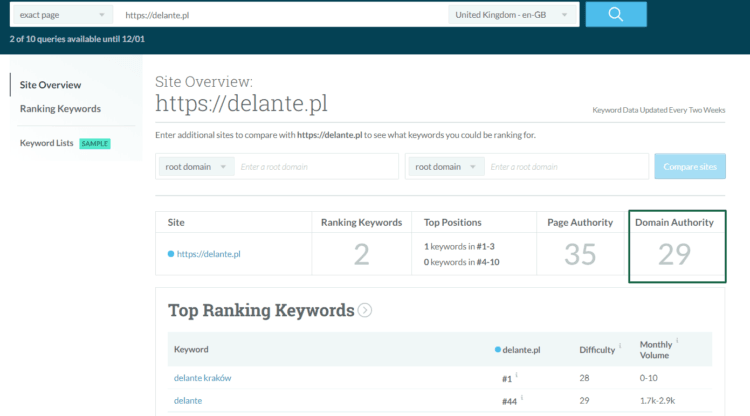
Task: Select Ranking Keywords in the sidebar
Action: pyautogui.click(x=60, y=109)
